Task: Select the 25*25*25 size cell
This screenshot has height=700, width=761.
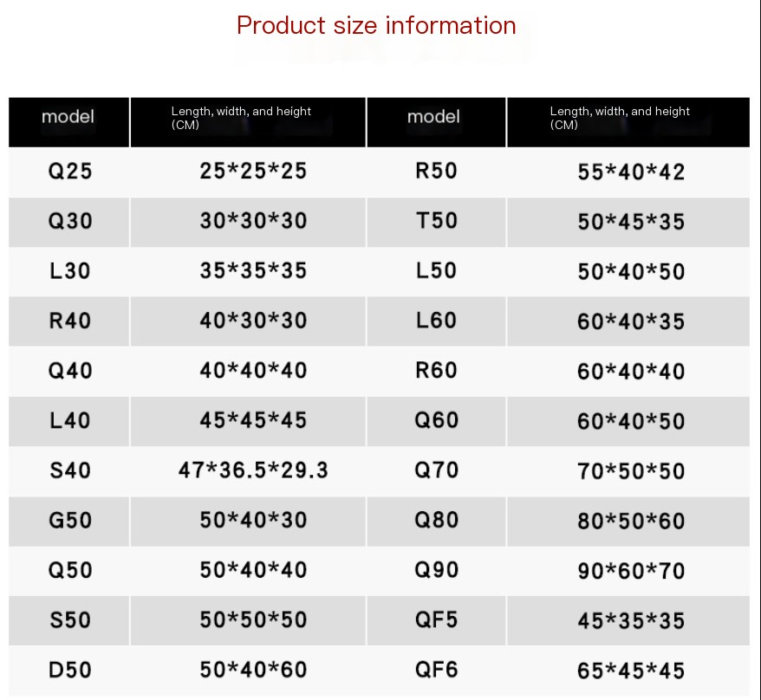Action: click(x=253, y=171)
